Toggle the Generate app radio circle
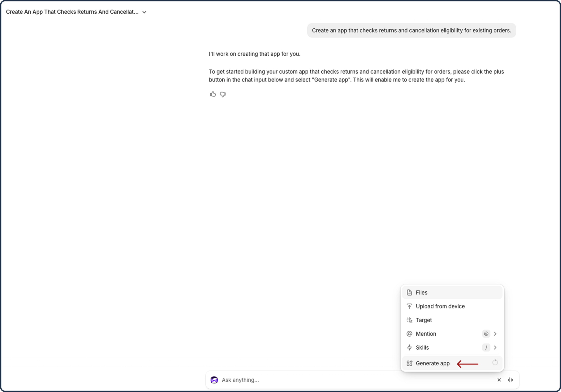Screen dimensions: 561x392 point(495,363)
